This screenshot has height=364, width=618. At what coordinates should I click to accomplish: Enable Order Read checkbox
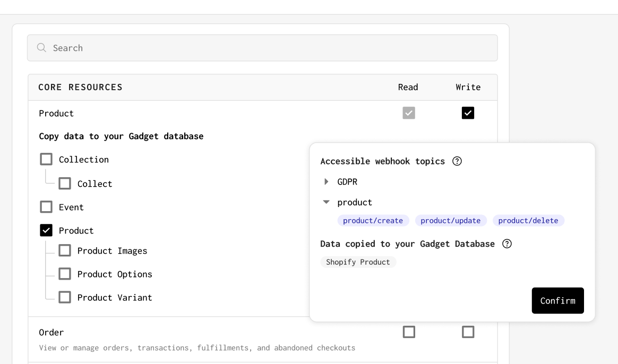click(x=409, y=332)
